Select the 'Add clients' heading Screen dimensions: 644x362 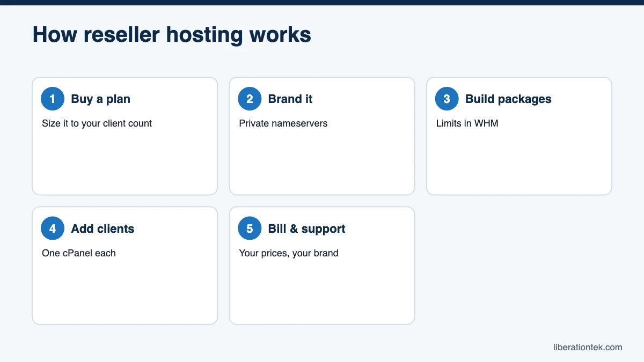(103, 229)
